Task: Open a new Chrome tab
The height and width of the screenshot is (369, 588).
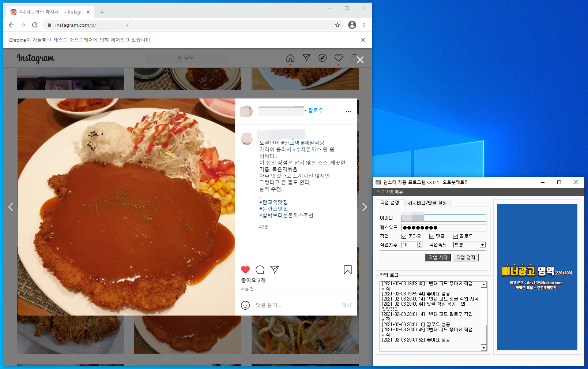Action: [x=102, y=12]
